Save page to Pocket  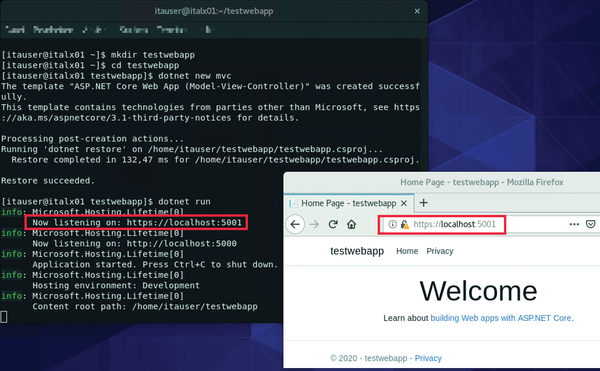pos(590,224)
